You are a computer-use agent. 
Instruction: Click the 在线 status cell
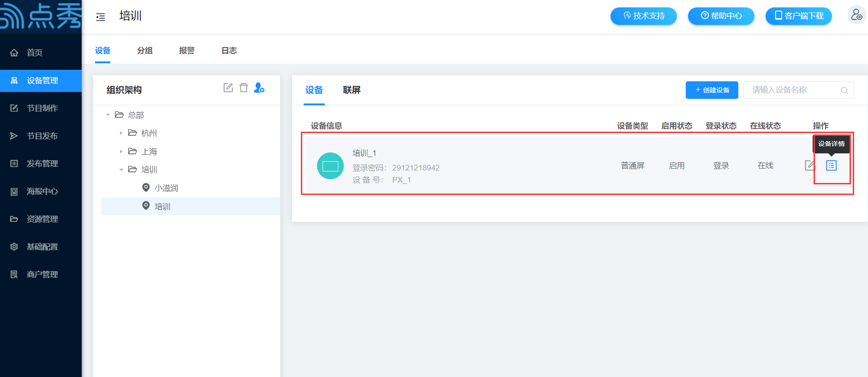pos(766,165)
